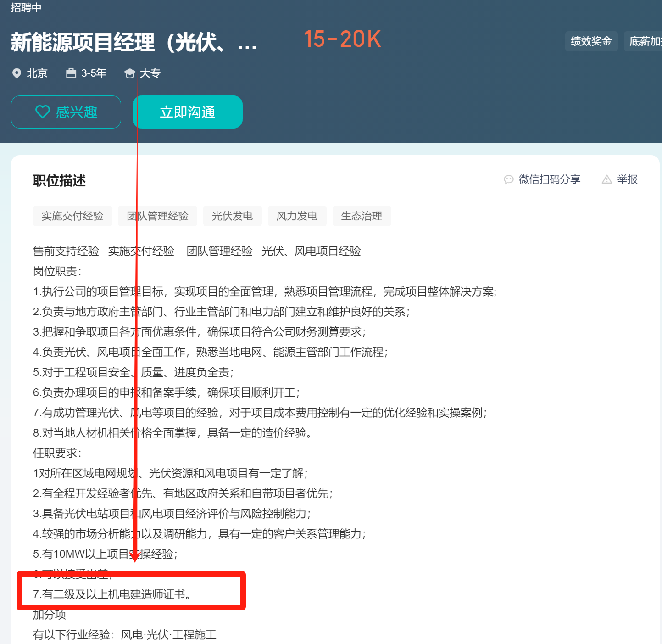
Task: Click the line 6.负责办理项目的申报和备案手续
Action: tap(166, 392)
